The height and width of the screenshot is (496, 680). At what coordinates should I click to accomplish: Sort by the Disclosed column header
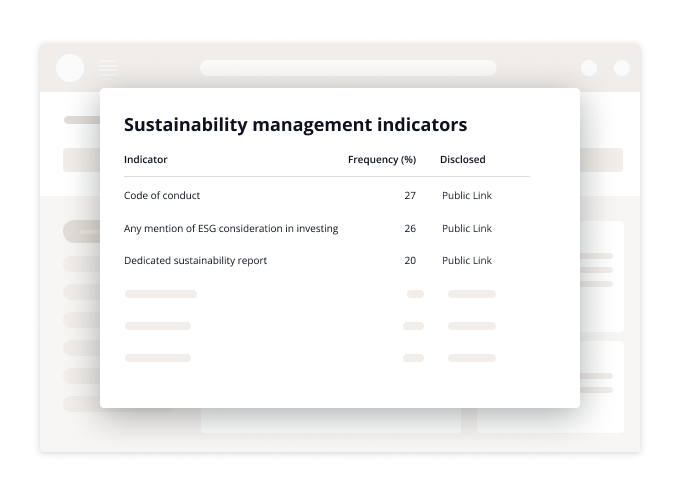coord(462,160)
